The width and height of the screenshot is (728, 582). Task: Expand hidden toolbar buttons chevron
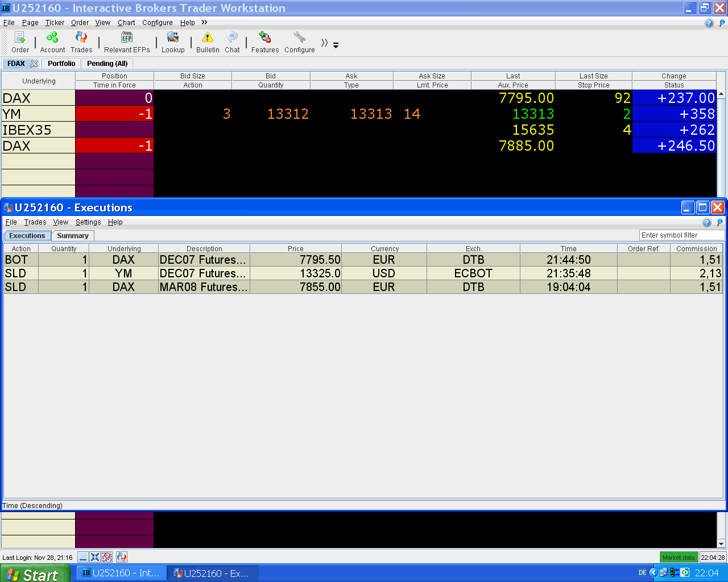point(325,43)
